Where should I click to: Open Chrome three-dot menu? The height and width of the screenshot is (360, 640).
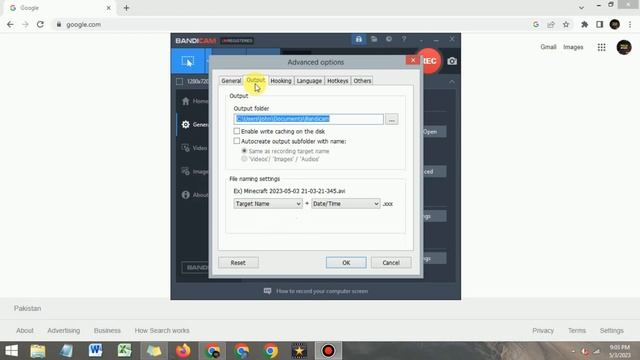tap(630, 24)
